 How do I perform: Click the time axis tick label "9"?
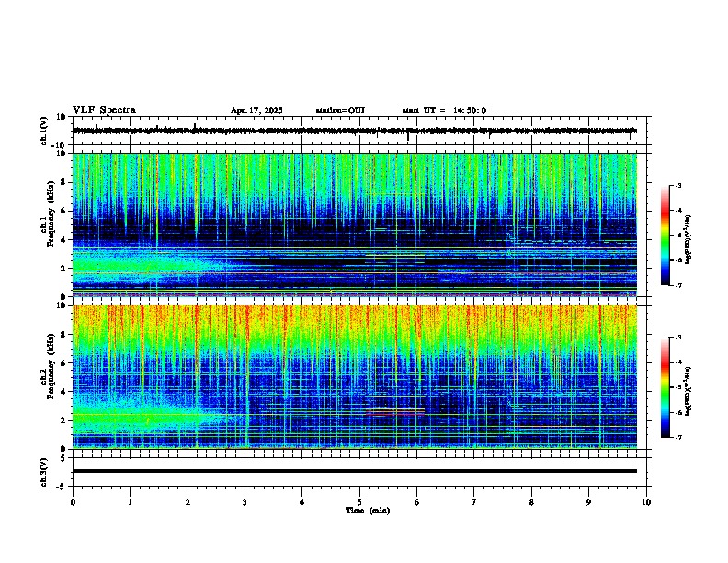[588, 502]
